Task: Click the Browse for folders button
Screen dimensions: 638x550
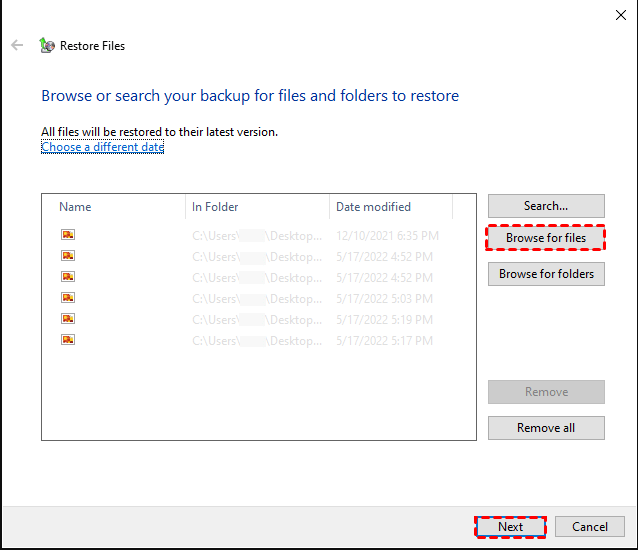Action: coord(546,274)
